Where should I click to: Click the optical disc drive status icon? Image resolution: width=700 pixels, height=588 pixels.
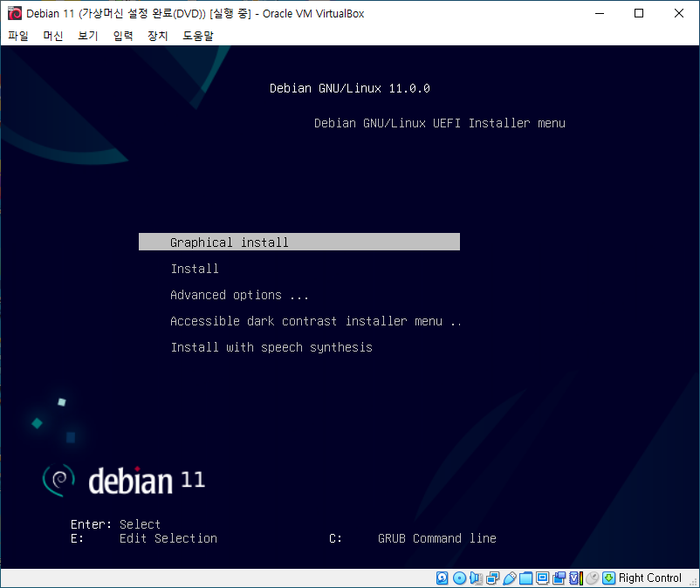pyautogui.click(x=459, y=578)
